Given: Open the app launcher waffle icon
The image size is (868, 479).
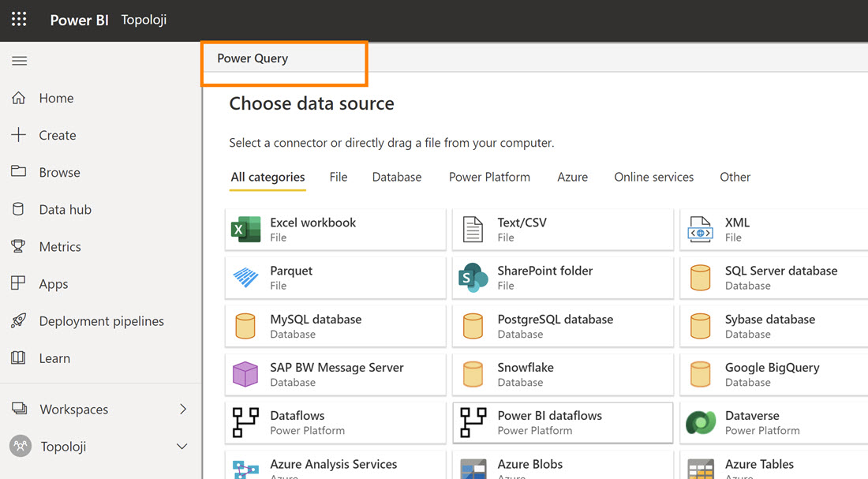Looking at the screenshot, I should [19, 20].
